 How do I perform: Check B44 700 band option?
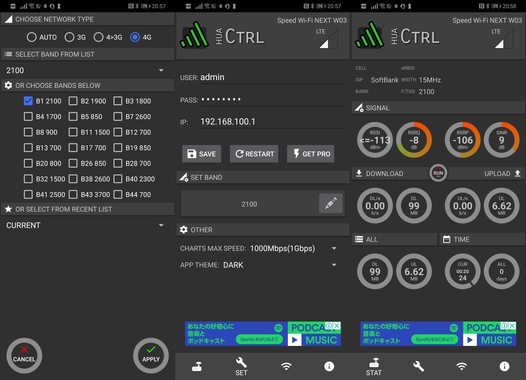(118, 194)
